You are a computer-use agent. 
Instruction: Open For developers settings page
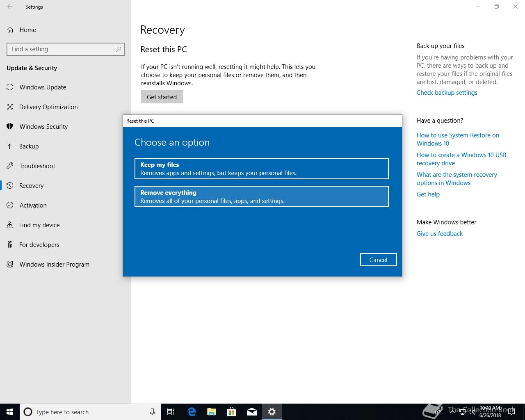(x=66, y=244)
